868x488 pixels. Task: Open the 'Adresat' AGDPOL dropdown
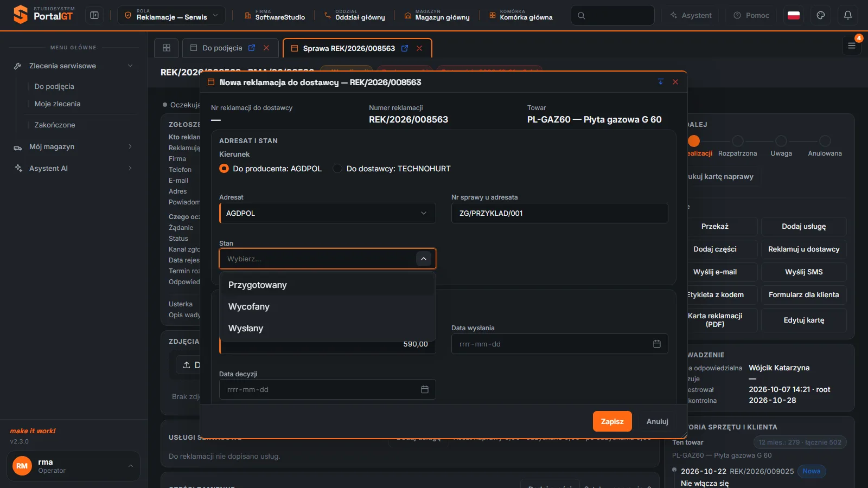(328, 213)
